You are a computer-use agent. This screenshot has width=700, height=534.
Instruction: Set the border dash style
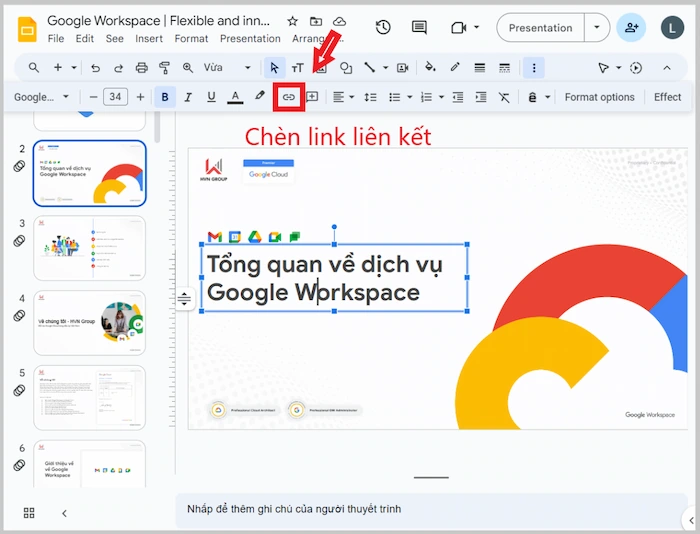coord(504,68)
